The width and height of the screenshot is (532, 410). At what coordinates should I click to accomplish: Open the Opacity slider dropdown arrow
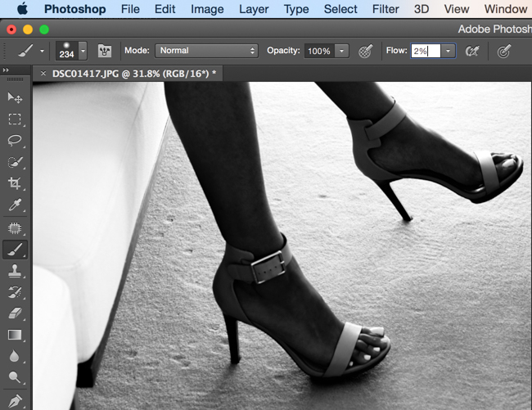(x=341, y=52)
